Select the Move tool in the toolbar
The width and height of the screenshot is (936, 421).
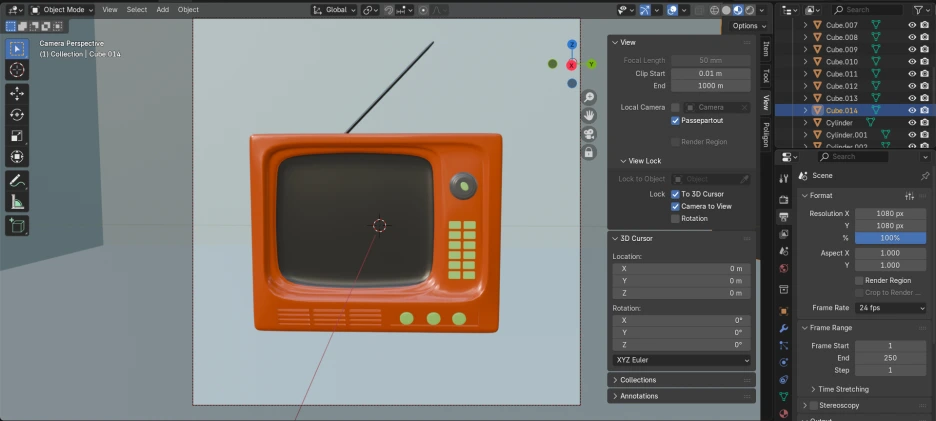(17, 92)
